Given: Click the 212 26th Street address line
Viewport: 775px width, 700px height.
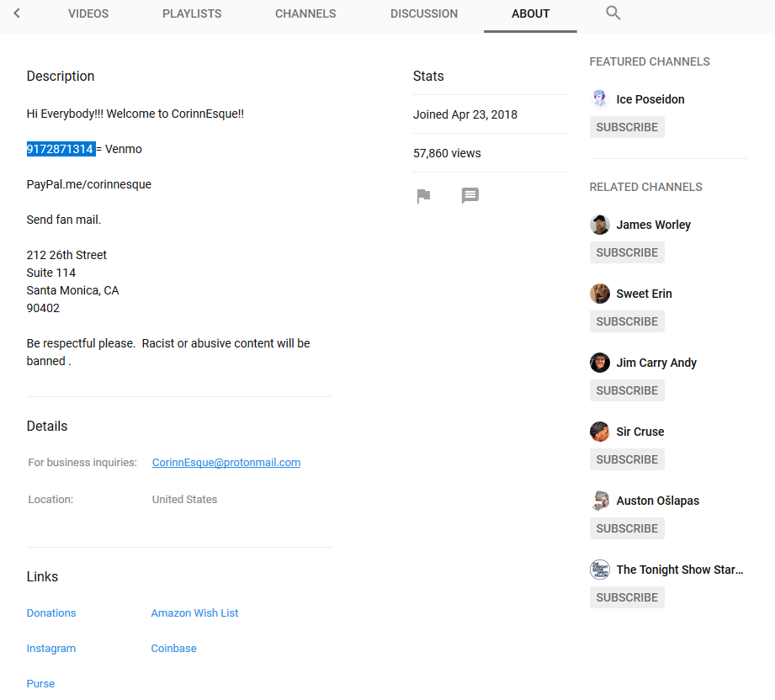Looking at the screenshot, I should coord(66,255).
